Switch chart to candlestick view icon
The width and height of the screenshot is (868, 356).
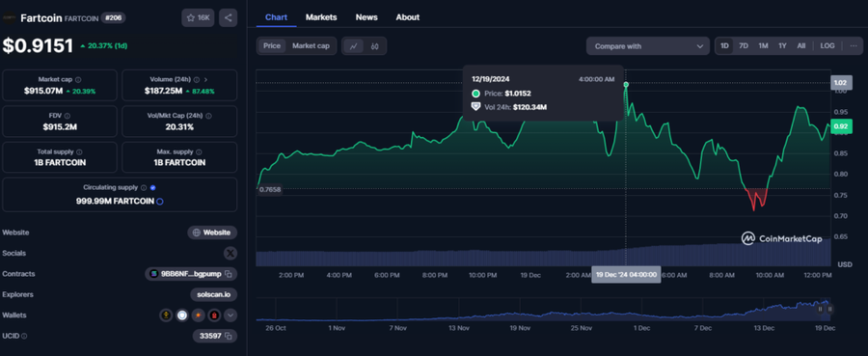tap(375, 46)
